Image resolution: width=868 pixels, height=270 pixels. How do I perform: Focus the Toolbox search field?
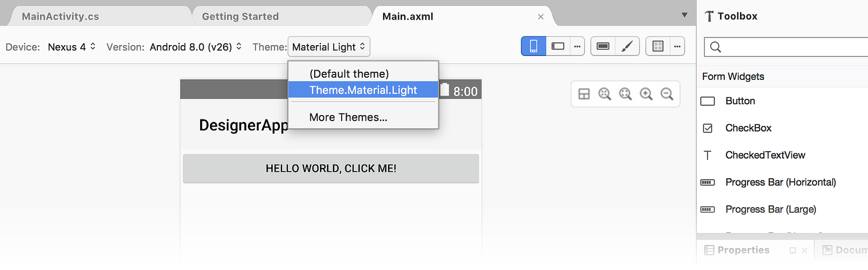786,47
